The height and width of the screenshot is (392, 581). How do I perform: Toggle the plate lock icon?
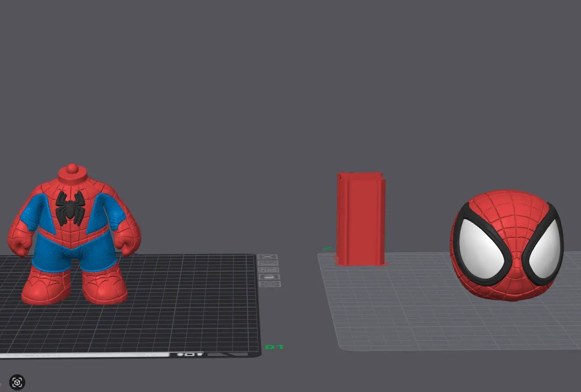tap(269, 277)
